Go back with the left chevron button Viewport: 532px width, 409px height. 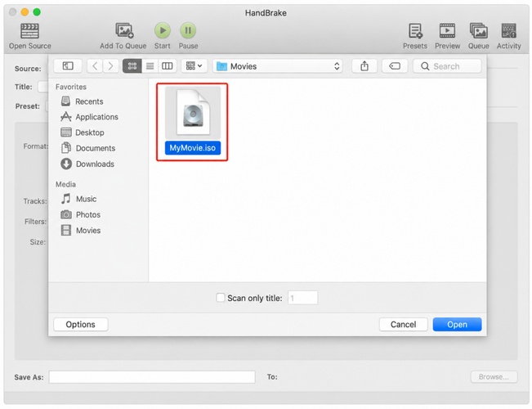pos(95,66)
